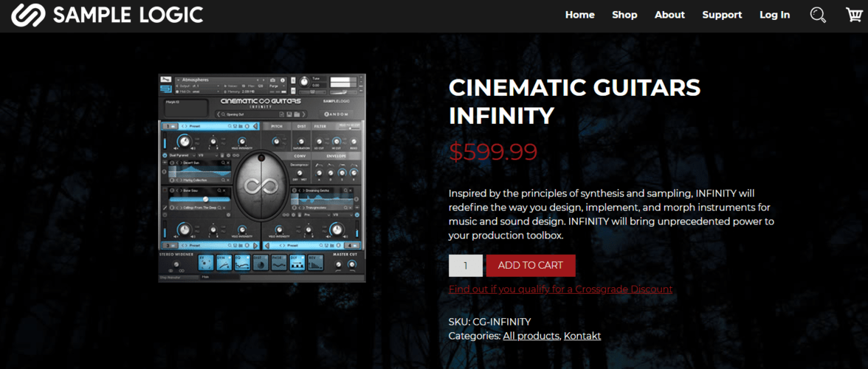Image resolution: width=868 pixels, height=369 pixels.
Task: Go to the Home menu item
Action: pyautogui.click(x=579, y=15)
